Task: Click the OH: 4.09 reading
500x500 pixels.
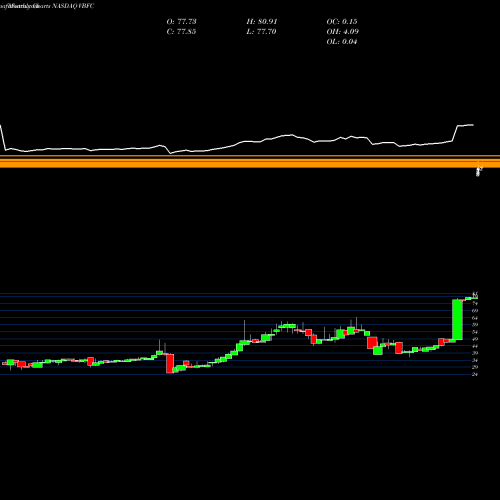Action: 342,32
